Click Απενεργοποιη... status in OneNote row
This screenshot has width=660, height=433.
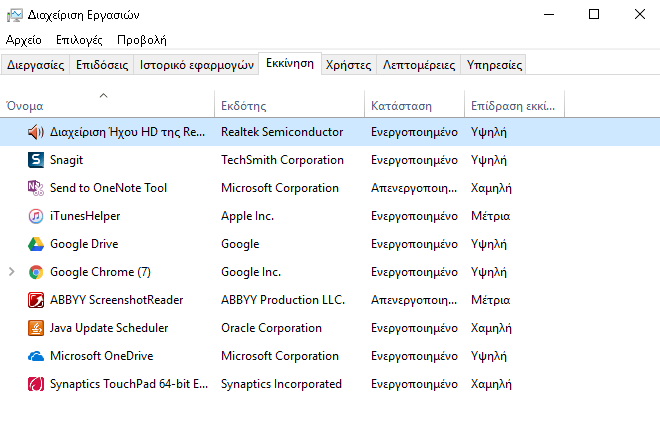pos(414,188)
